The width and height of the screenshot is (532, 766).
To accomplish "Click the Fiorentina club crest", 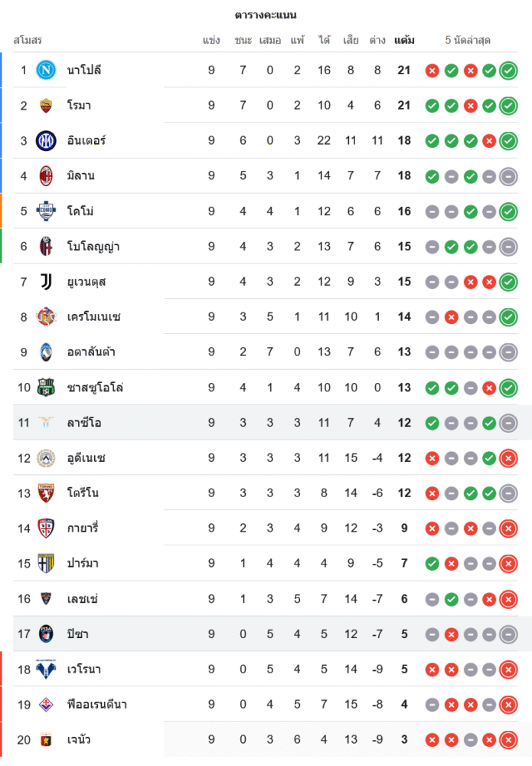I will pos(46,705).
